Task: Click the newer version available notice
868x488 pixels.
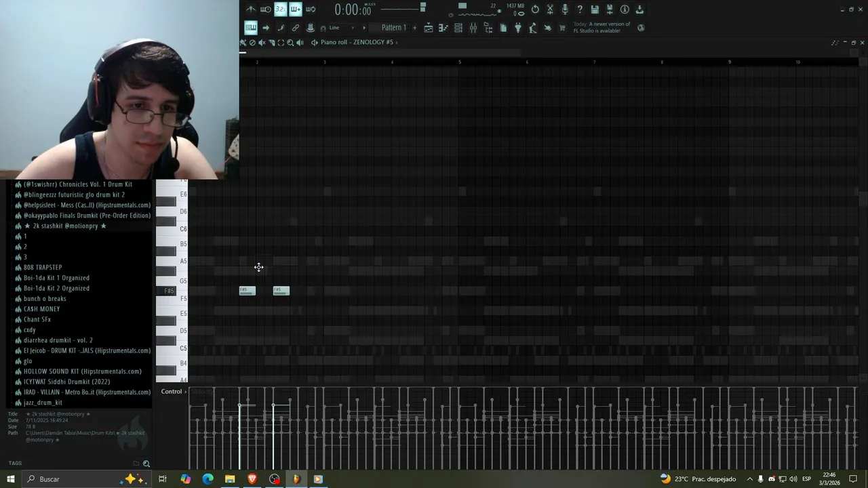Action: point(601,27)
